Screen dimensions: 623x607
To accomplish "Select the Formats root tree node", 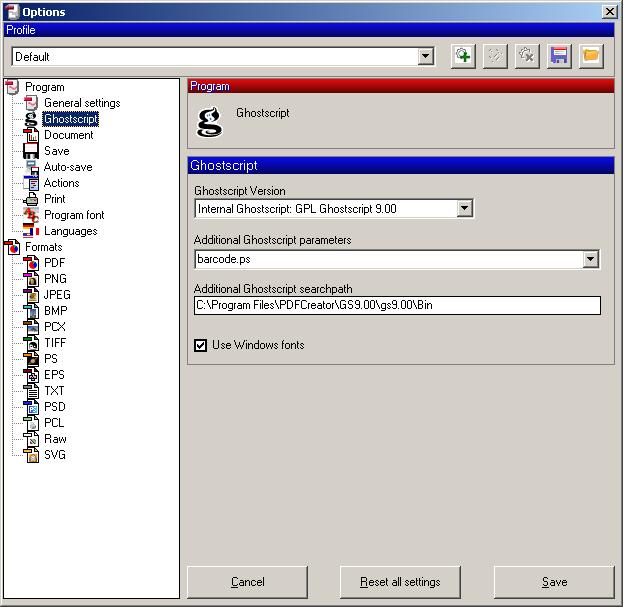I will pyautogui.click(x=44, y=247).
